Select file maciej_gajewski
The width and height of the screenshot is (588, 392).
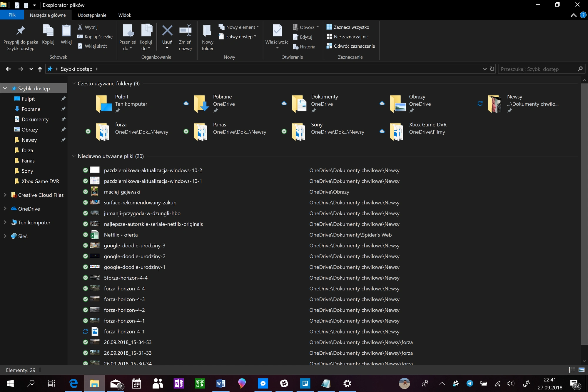click(x=122, y=192)
